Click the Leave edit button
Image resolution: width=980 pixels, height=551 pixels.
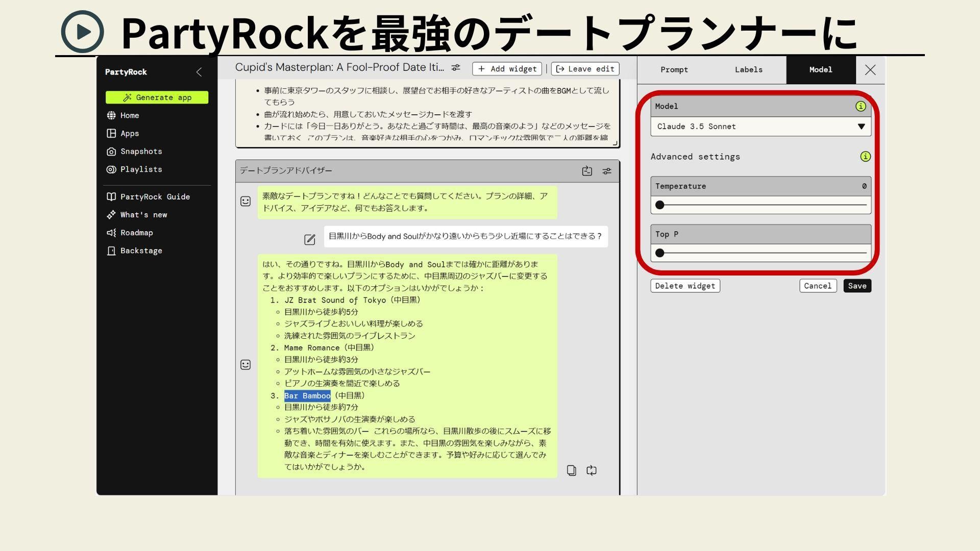[585, 69]
